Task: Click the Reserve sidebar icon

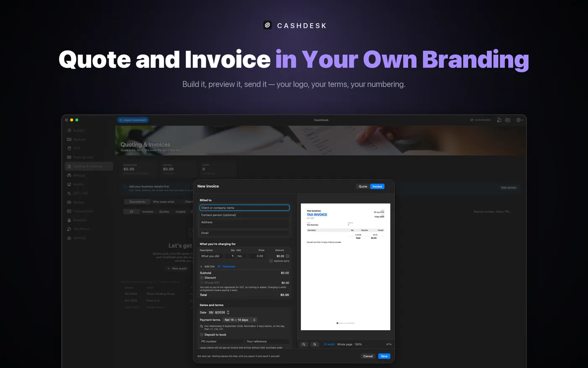Action: (69, 139)
